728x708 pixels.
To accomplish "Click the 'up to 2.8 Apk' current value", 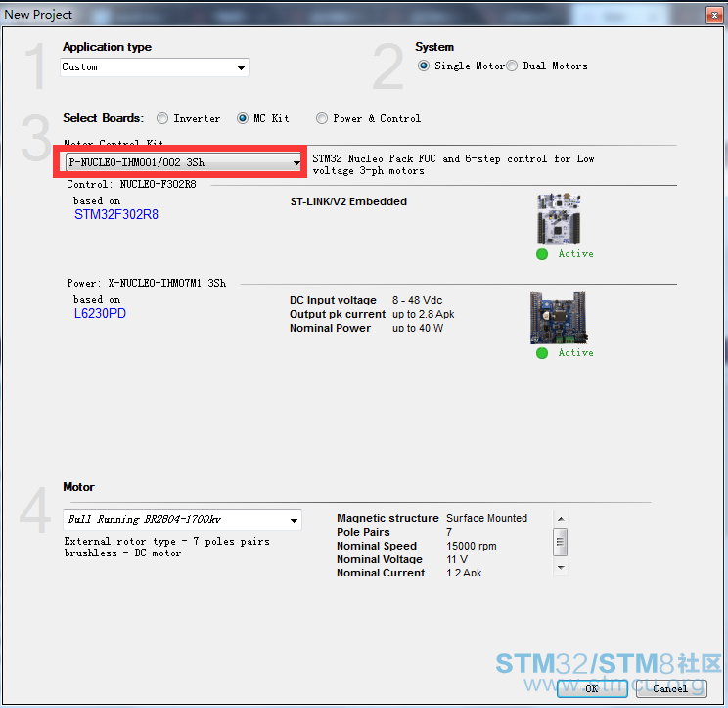I will pyautogui.click(x=423, y=314).
